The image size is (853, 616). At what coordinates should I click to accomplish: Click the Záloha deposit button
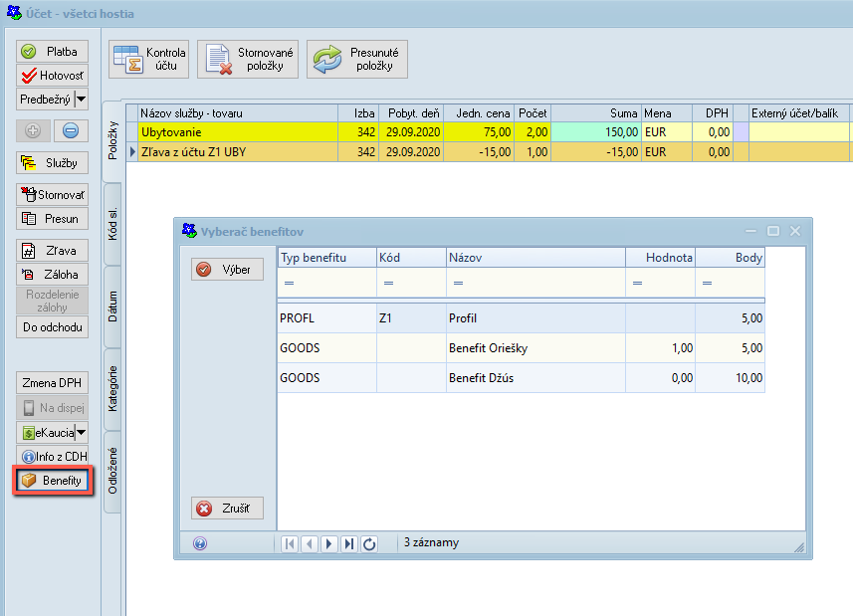coord(52,275)
